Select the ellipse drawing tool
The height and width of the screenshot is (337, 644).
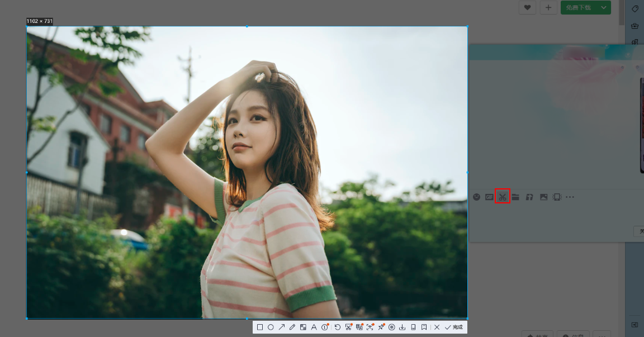pyautogui.click(x=271, y=327)
